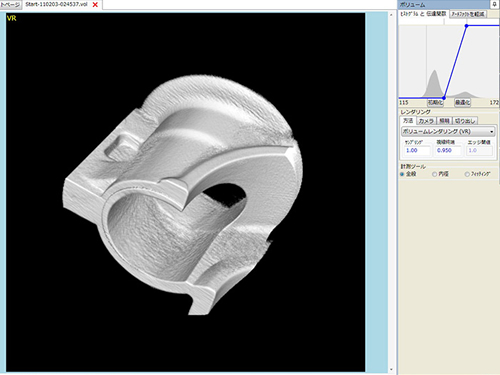Viewport: 500px width, 375px height.
Task: Click the 最適化 button below the histogram
Action: click(x=462, y=102)
